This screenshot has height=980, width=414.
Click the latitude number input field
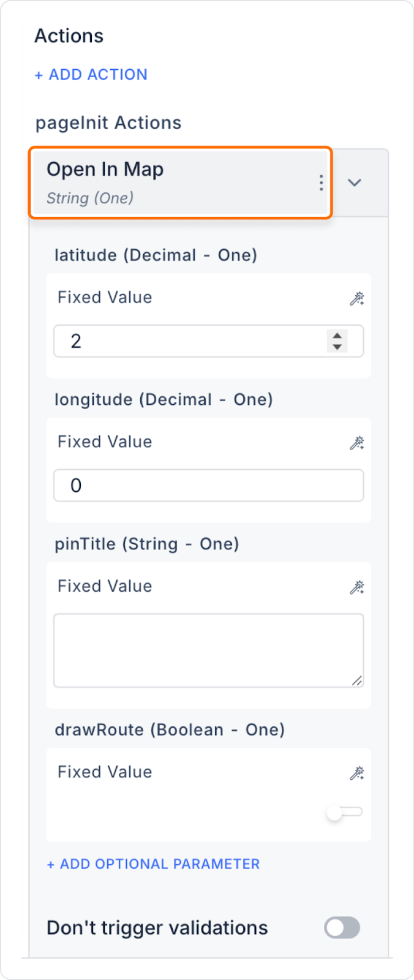click(x=208, y=341)
